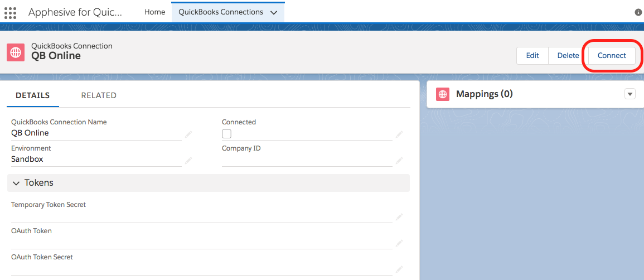Viewport: 644px width, 280px height.
Task: Edit Company ID via pencil icon
Action: pos(399,160)
